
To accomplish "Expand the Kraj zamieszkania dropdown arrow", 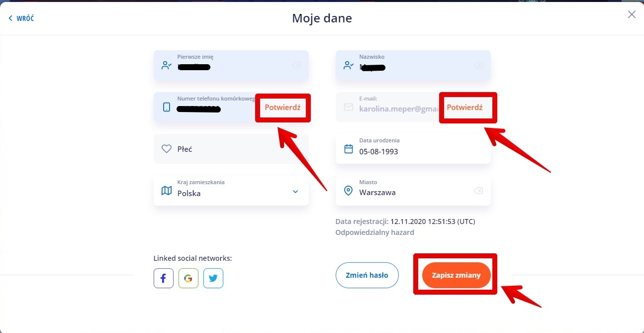I will (x=295, y=191).
